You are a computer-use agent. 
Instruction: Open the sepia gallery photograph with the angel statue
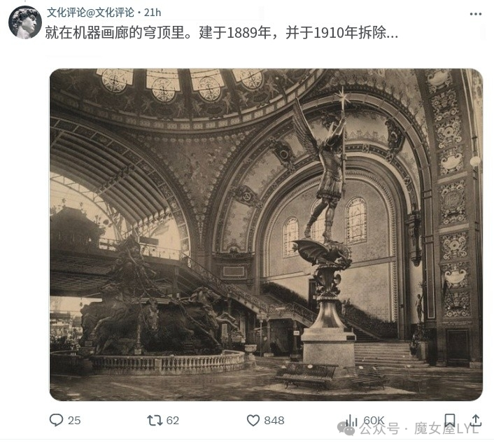[x=266, y=234]
